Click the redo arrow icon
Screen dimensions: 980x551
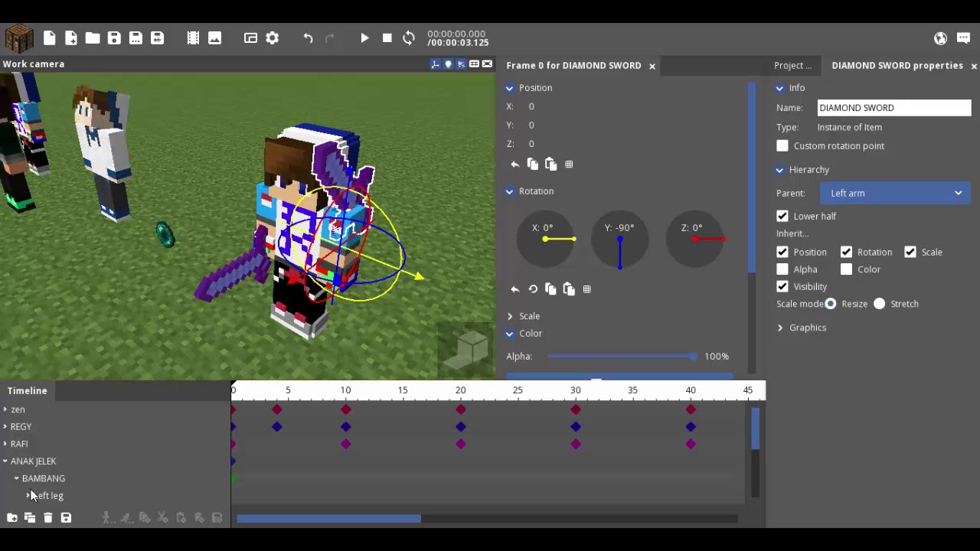[x=330, y=38]
